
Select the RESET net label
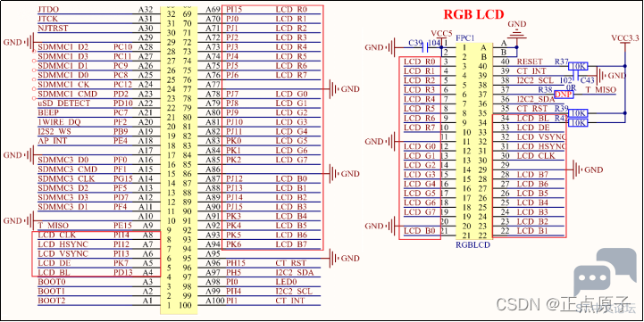(x=530, y=62)
